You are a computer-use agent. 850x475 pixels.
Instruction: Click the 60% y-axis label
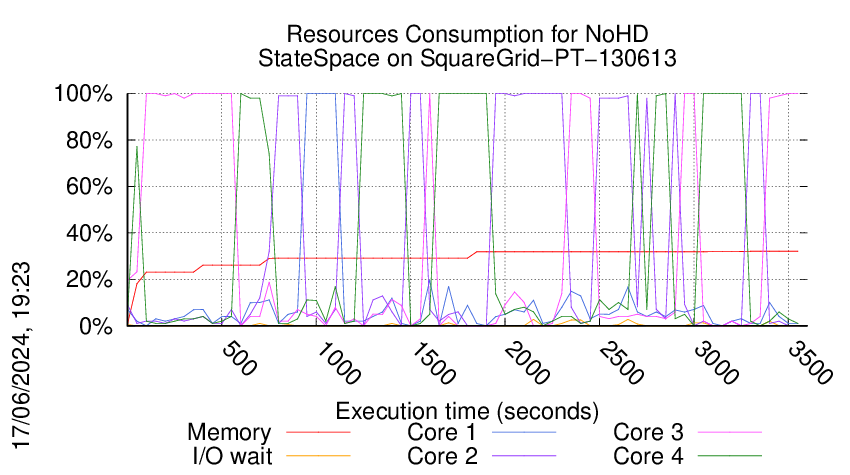click(89, 187)
